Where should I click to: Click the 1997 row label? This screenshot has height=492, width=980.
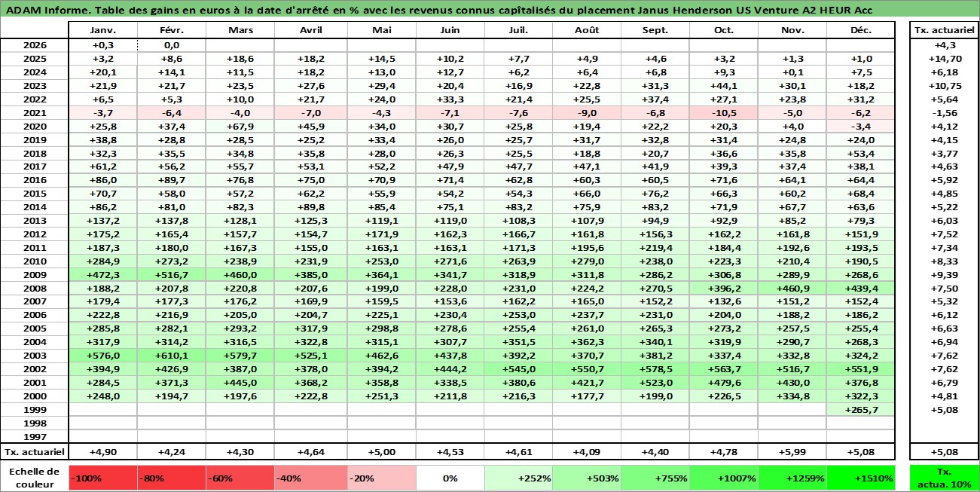coord(35,436)
